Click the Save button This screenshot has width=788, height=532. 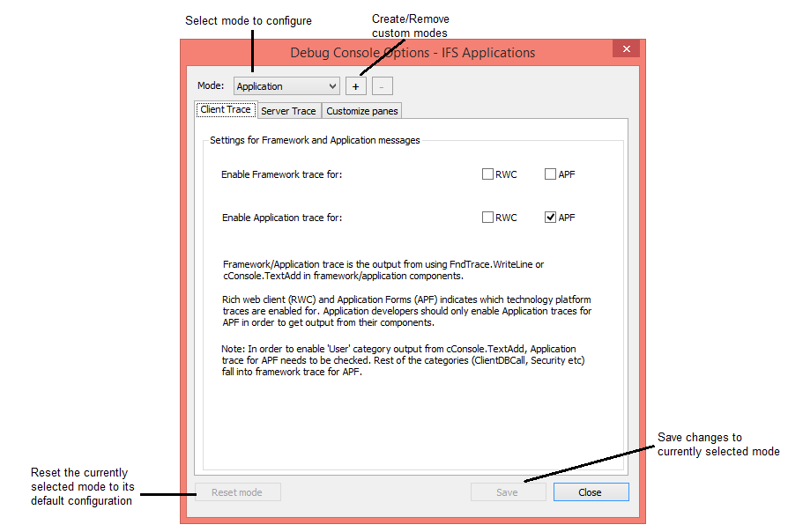[508, 492]
